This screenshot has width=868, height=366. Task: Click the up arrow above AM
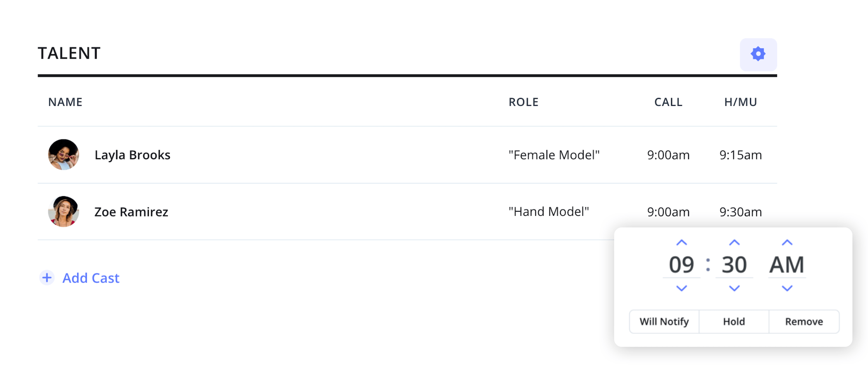787,242
